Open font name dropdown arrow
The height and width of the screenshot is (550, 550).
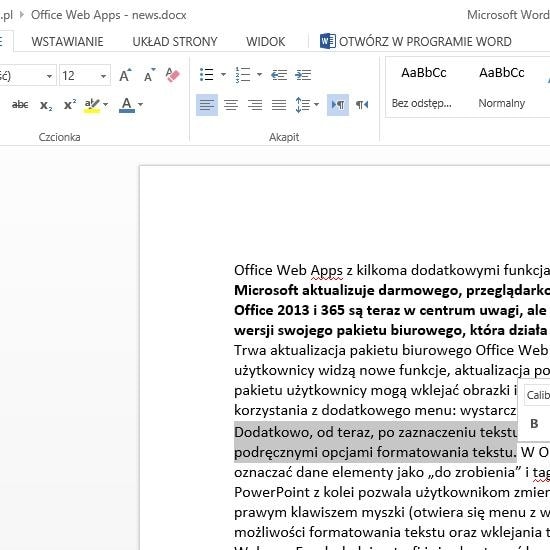click(x=49, y=76)
